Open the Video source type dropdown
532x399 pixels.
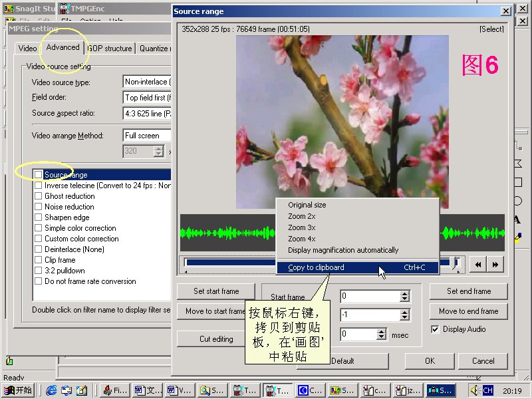tap(147, 82)
